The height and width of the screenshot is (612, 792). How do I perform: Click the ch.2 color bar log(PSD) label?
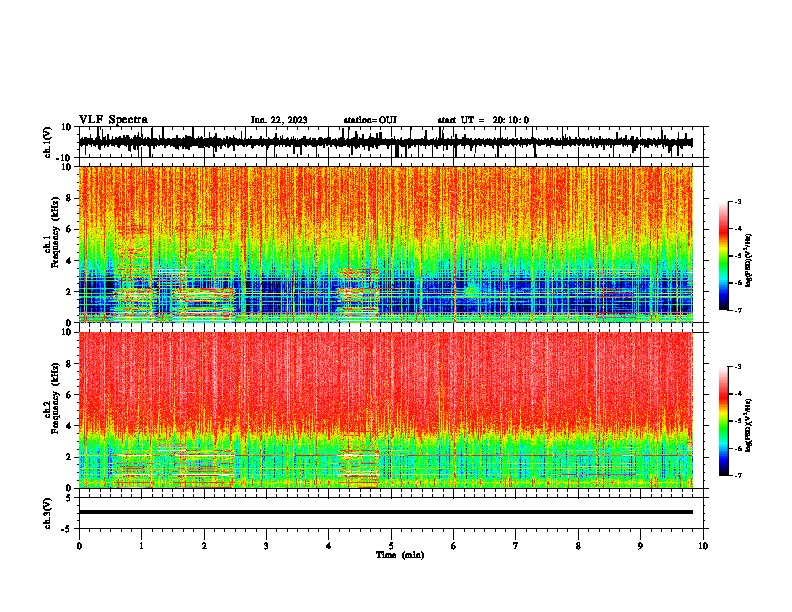[x=748, y=425]
